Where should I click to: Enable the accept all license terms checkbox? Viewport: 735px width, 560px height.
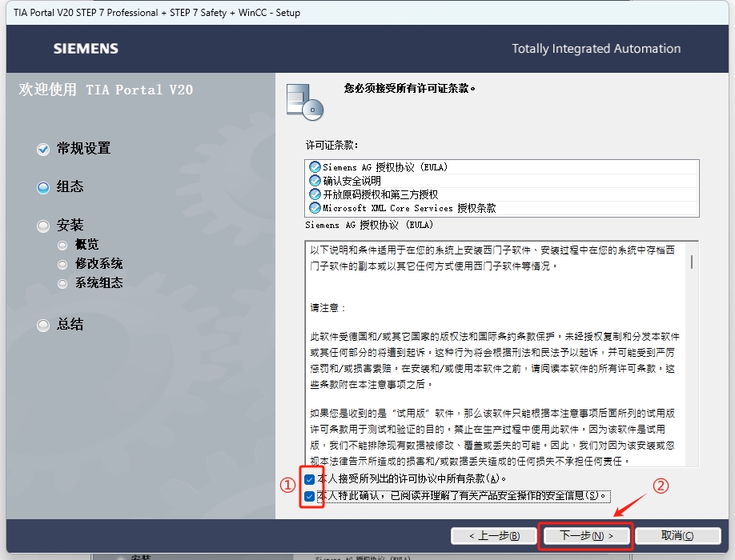(308, 481)
